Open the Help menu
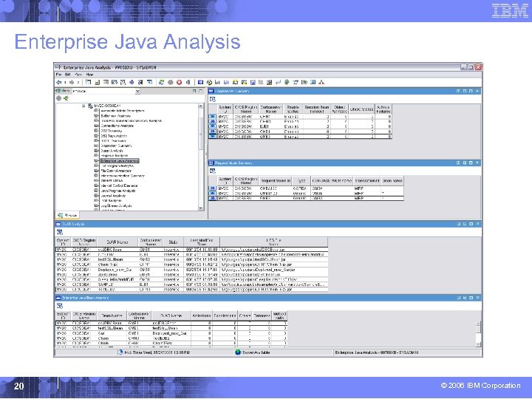Screen dimensions: 532x399 [x=89, y=75]
